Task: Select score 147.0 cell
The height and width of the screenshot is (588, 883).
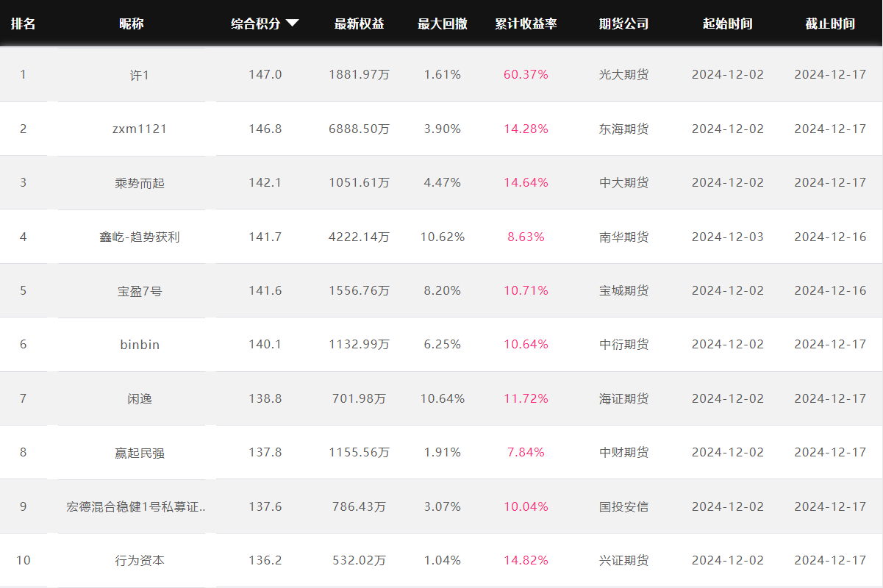Action: pos(265,75)
